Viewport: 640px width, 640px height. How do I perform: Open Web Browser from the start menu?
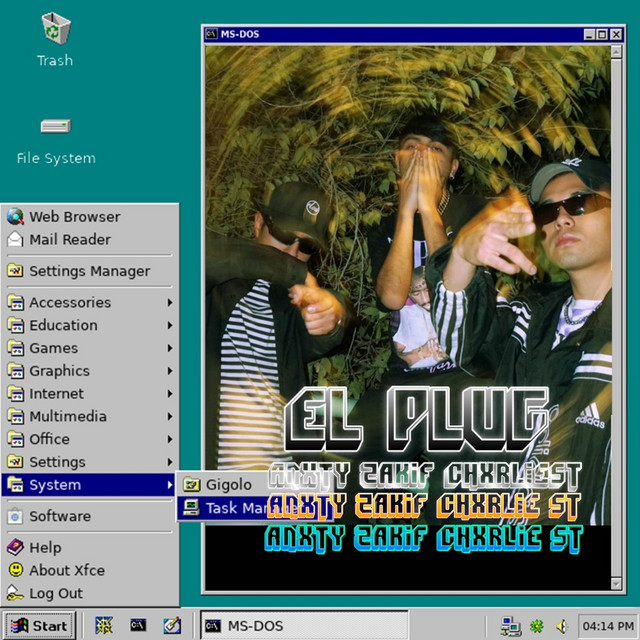(74, 216)
